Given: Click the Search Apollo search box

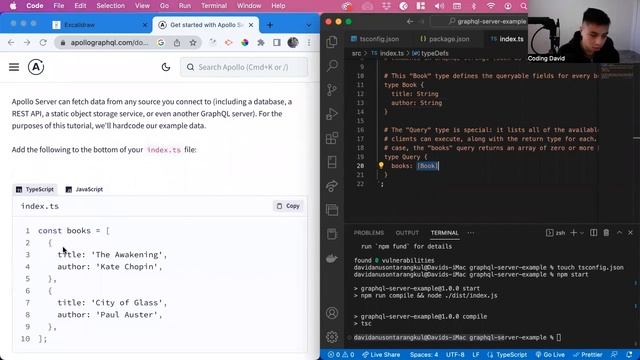Looking at the screenshot, I should click(x=244, y=67).
